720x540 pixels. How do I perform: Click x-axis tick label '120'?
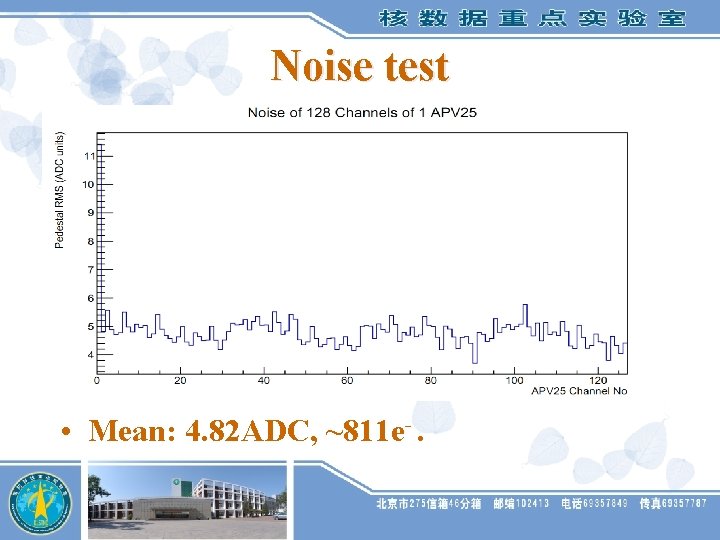(x=598, y=381)
